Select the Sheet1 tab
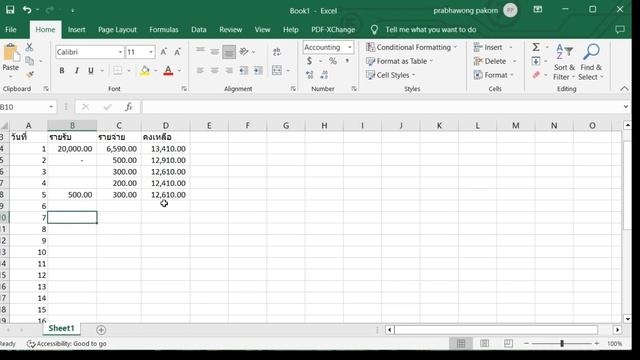This screenshot has height=360, width=640. tap(62, 328)
